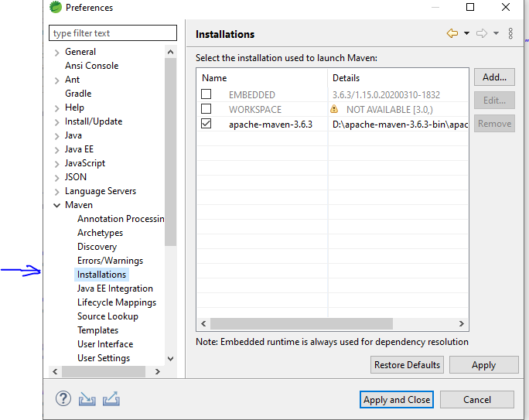Image resolution: width=529 pixels, height=420 pixels.
Task: Expand the JavaScript tree node
Action: pyautogui.click(x=57, y=164)
